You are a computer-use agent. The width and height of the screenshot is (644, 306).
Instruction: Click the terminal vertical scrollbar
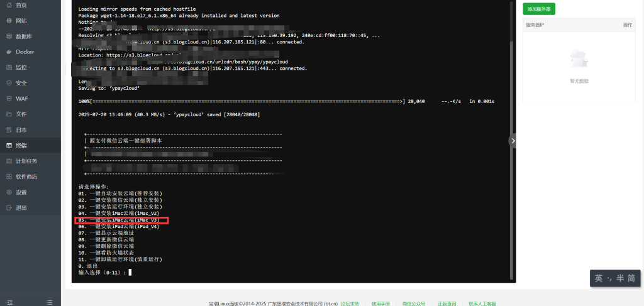tap(511, 160)
